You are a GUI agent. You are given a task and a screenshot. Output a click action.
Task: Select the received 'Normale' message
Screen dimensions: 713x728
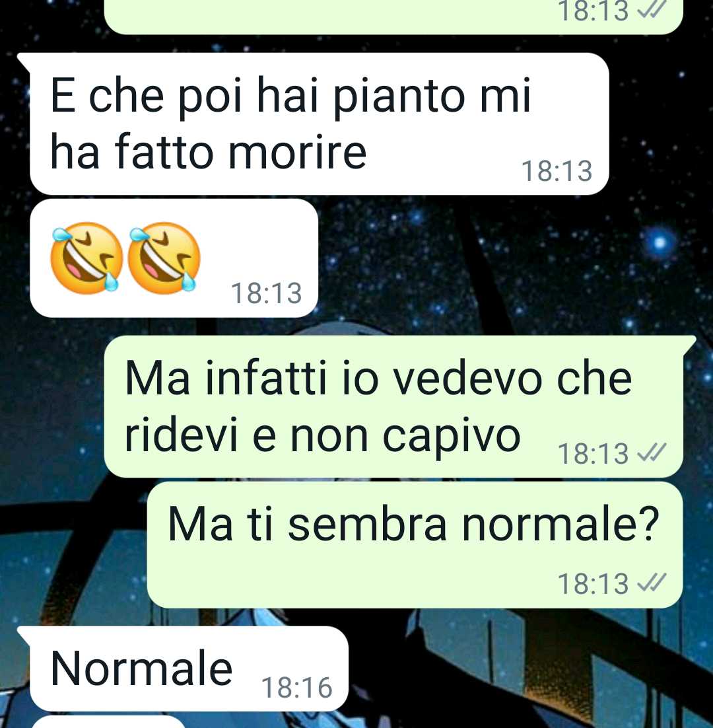pyautogui.click(x=189, y=669)
